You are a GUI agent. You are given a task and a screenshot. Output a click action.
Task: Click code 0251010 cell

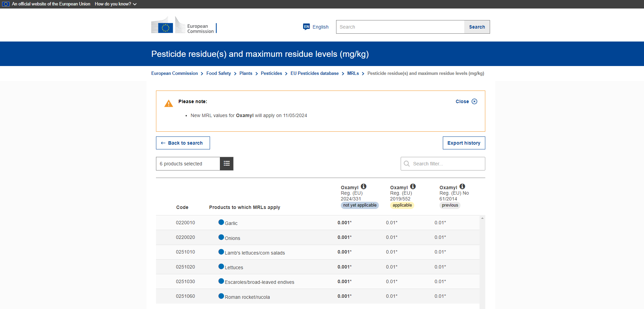(x=185, y=252)
